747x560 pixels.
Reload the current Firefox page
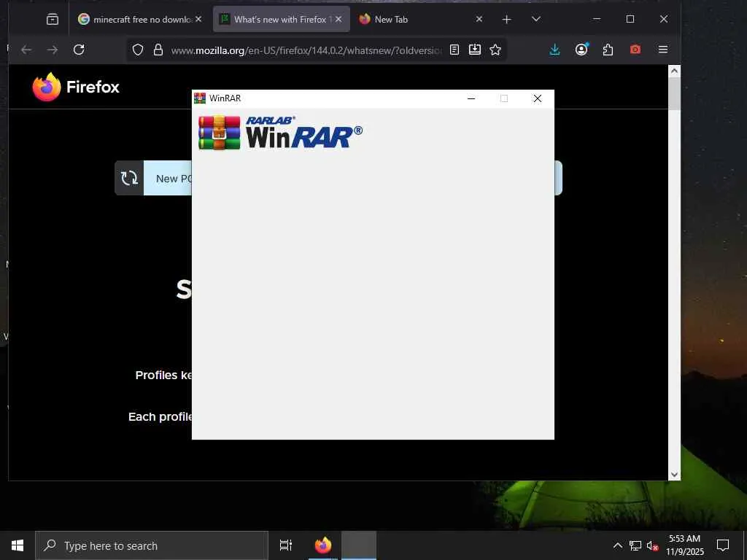coord(79,50)
